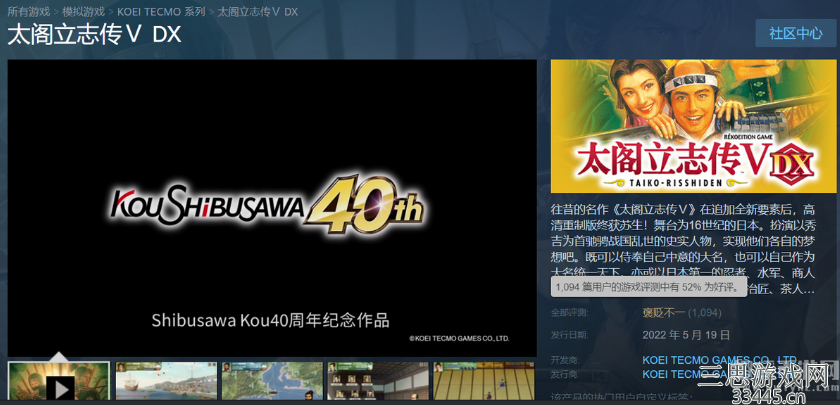Open the 社区中心 button

[x=796, y=33]
